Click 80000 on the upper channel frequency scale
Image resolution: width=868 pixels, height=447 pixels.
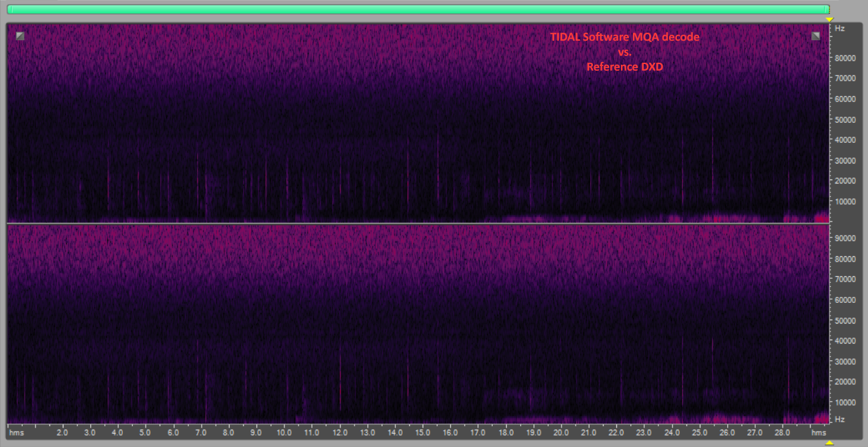pyautogui.click(x=846, y=58)
